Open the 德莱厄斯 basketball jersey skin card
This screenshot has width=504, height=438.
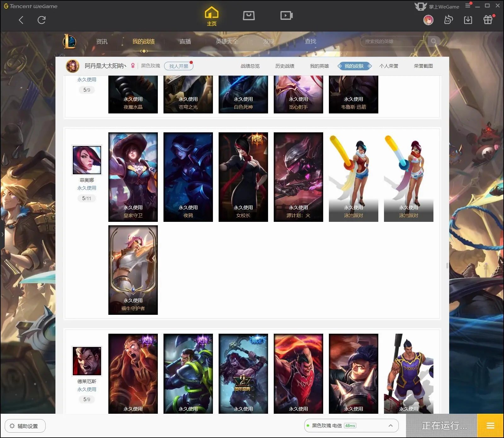409,374
